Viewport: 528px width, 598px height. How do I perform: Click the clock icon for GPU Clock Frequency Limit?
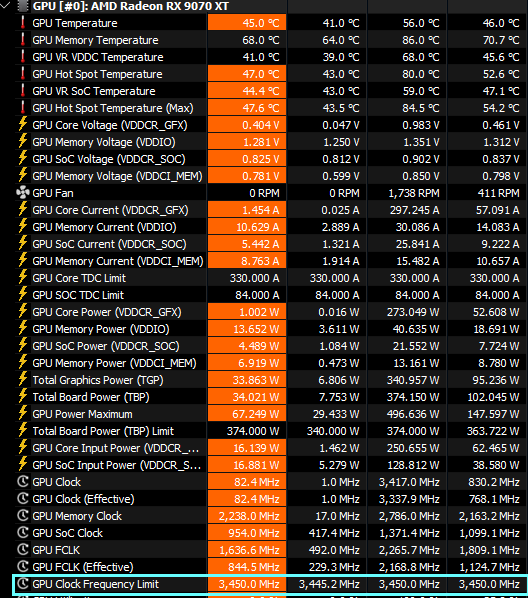(23, 584)
